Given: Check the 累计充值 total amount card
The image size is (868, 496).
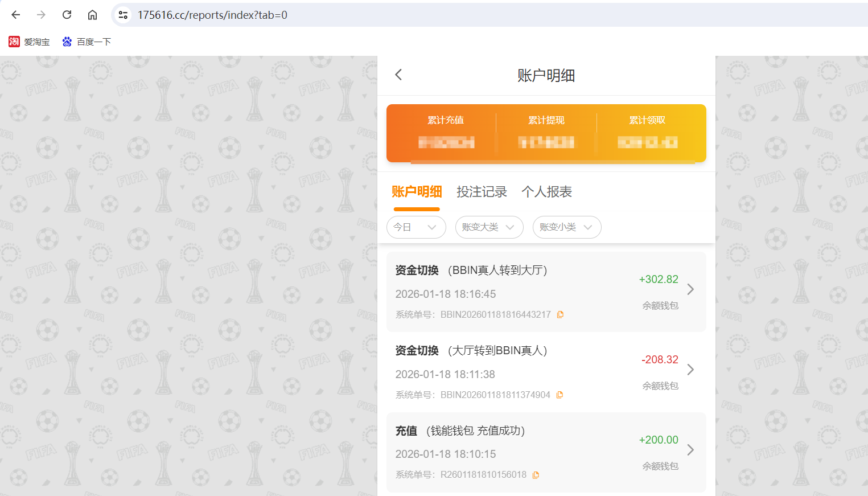Looking at the screenshot, I should tap(446, 133).
